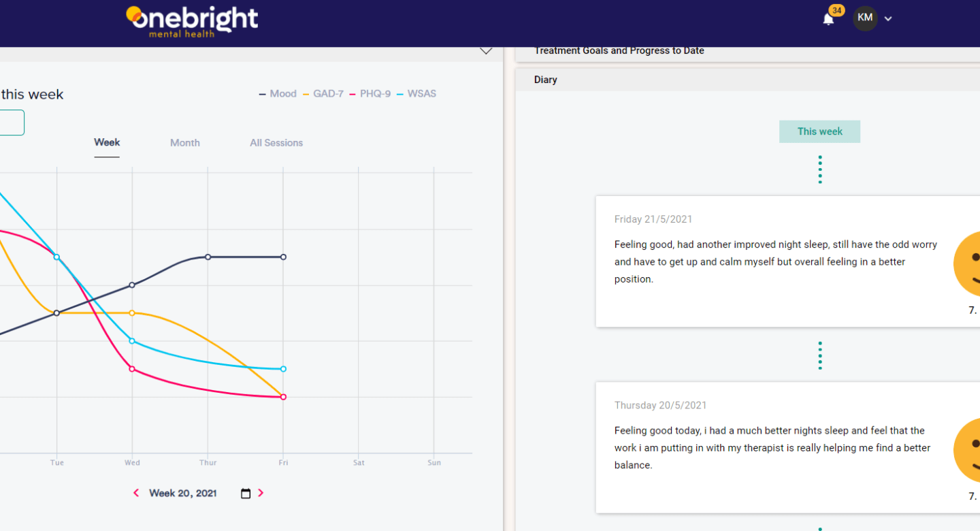Hide the PHQ-9 series in legend
This screenshot has width=980, height=531.
[x=370, y=94]
